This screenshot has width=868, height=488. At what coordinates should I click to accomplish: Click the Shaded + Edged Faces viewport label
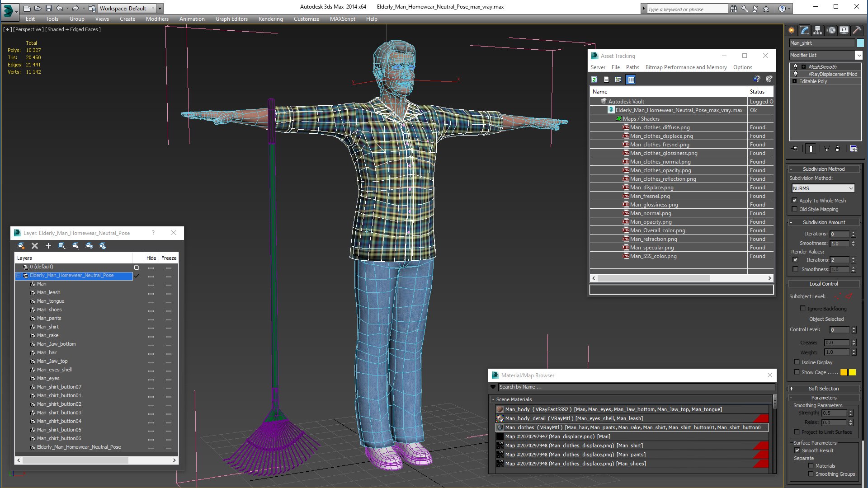click(73, 29)
